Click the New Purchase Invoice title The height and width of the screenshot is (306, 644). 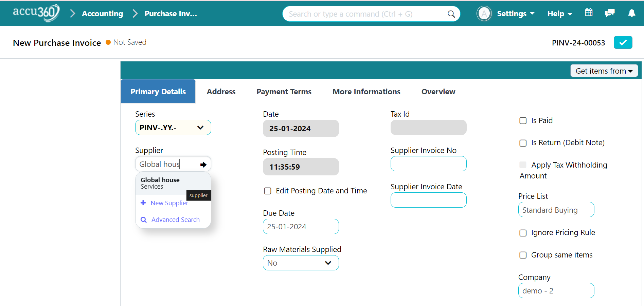click(x=57, y=43)
